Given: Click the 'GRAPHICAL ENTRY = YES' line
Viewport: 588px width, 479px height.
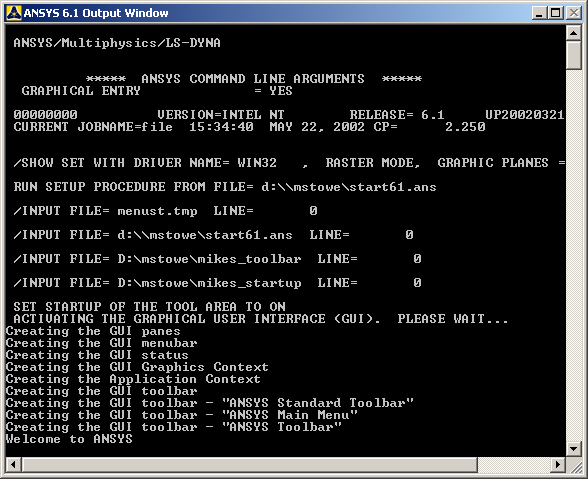Looking at the screenshot, I should pyautogui.click(x=157, y=91).
